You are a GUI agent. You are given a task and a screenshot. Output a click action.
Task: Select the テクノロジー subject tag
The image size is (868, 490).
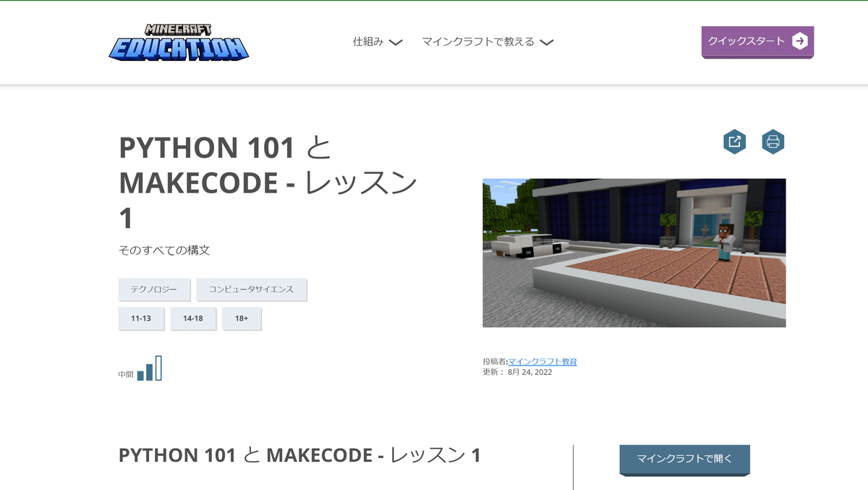154,290
